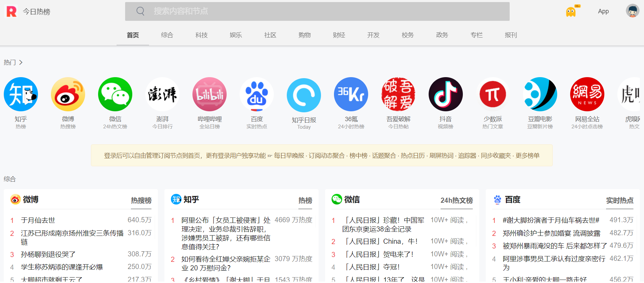Image resolution: width=644 pixels, height=283 pixels.
Task: Click the 640.5万 heat count
Action: click(139, 220)
